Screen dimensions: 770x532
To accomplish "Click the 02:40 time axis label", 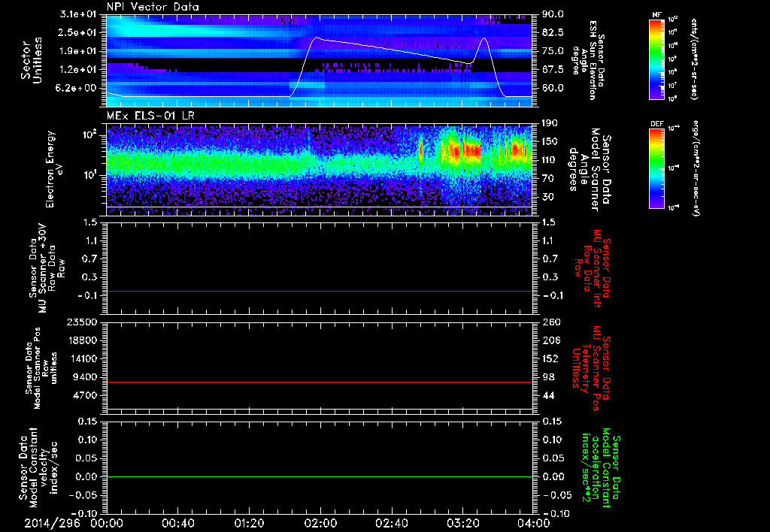I will 391,523.
